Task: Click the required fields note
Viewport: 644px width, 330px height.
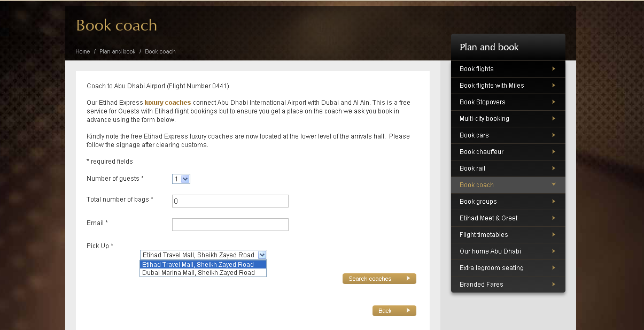Action: click(x=110, y=162)
